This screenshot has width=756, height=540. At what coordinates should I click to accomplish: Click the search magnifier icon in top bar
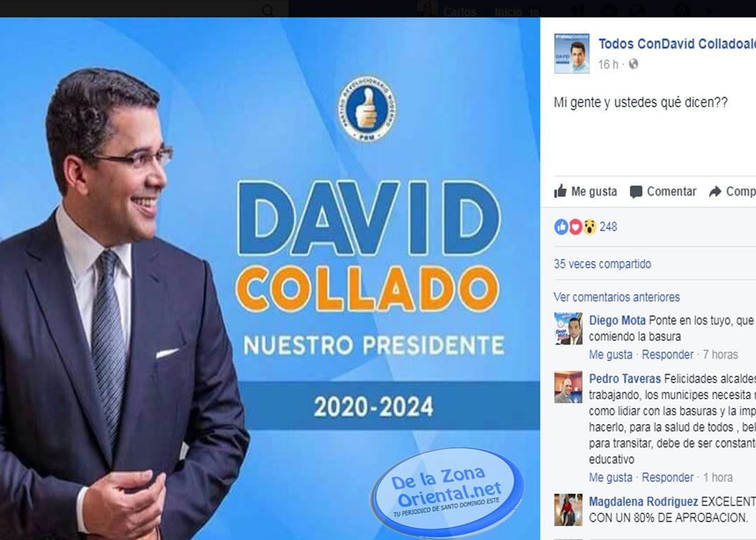(268, 10)
